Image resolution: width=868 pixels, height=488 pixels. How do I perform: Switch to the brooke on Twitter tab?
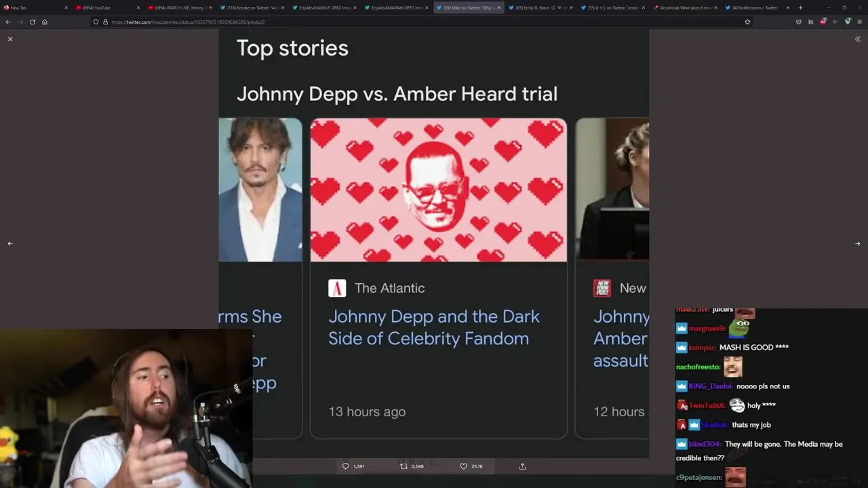click(252, 7)
